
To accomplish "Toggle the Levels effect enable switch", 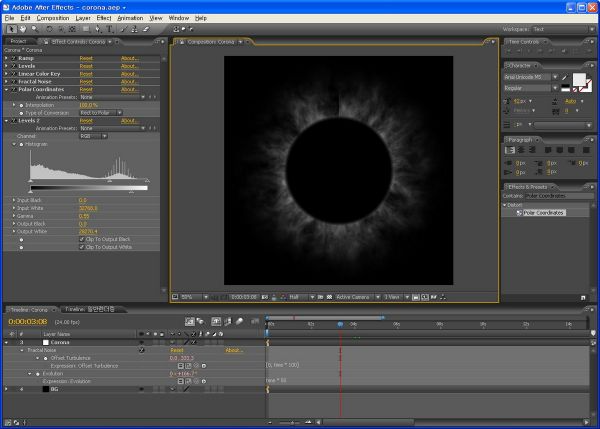I will pyautogui.click(x=14, y=66).
